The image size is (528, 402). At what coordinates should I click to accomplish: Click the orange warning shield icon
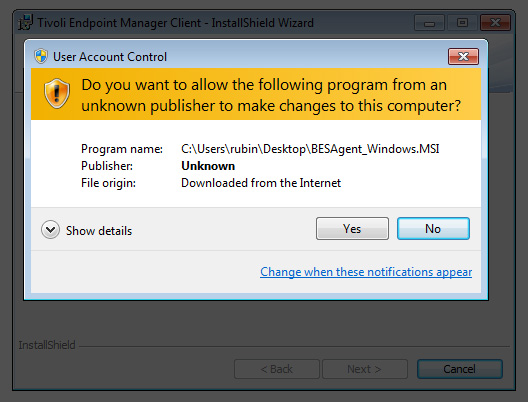[57, 94]
